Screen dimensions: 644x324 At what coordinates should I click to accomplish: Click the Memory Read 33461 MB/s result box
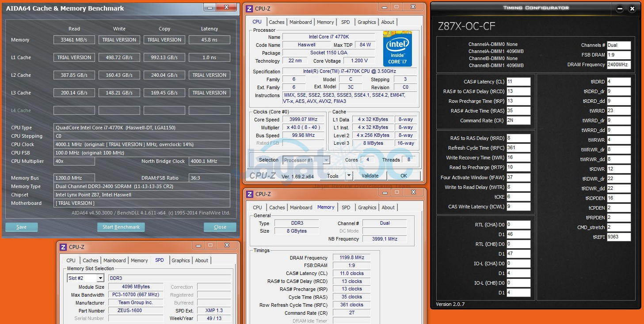point(74,40)
